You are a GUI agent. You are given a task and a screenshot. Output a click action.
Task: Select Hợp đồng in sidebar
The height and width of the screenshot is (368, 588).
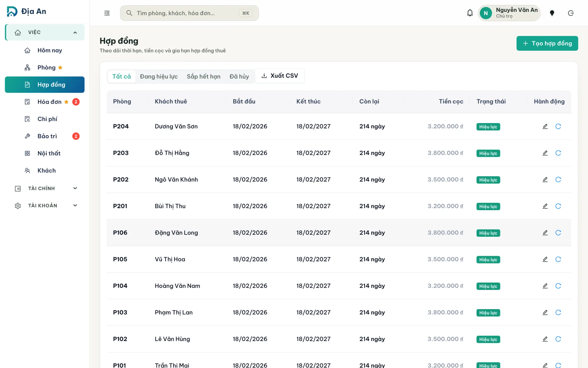click(x=45, y=85)
